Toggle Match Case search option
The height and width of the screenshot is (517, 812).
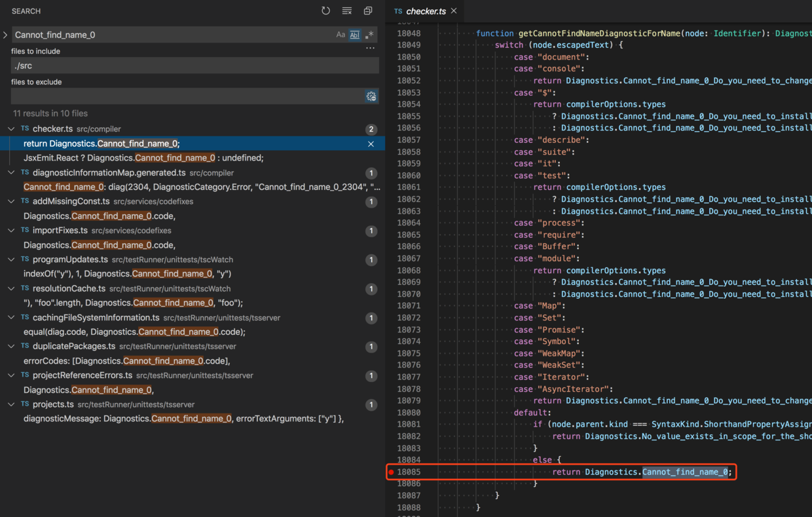[341, 35]
